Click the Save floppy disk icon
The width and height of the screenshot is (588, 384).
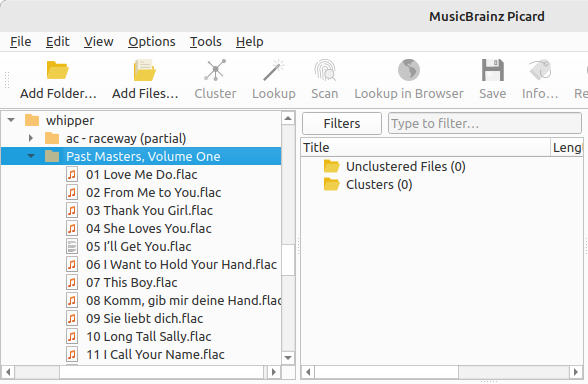click(x=492, y=70)
